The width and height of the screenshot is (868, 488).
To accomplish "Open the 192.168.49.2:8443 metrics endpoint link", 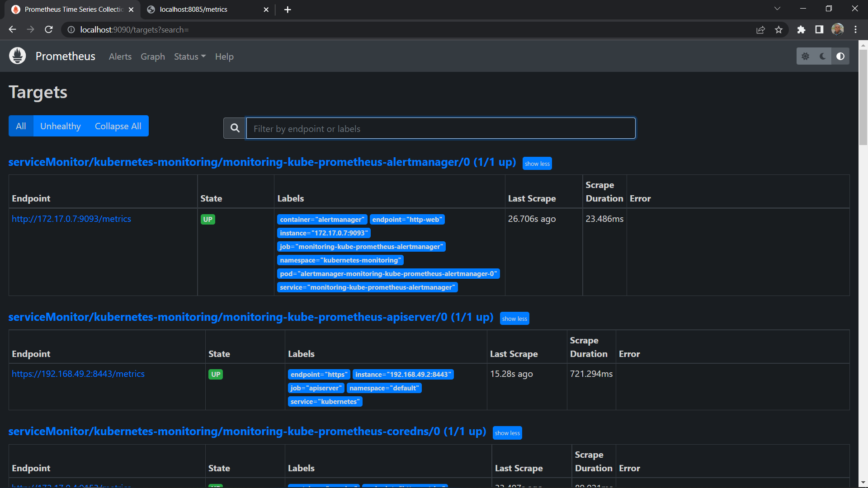I will (78, 374).
